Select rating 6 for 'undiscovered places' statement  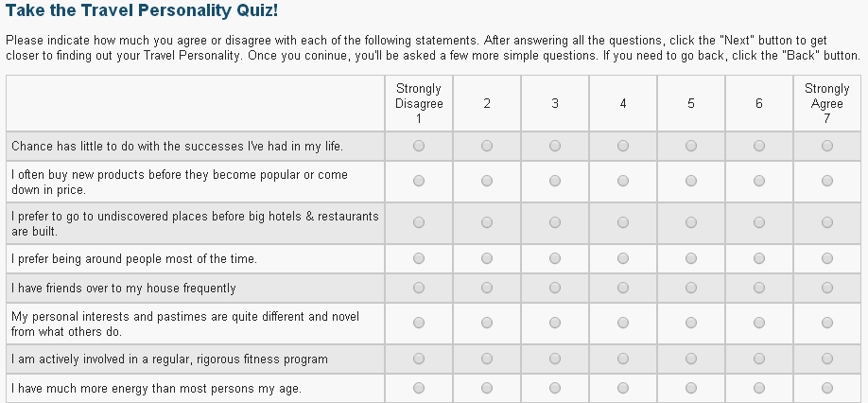[759, 222]
